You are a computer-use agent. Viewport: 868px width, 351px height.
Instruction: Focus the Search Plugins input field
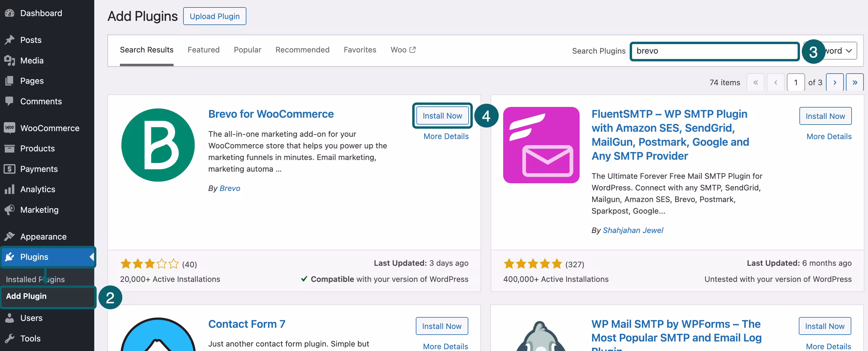click(714, 51)
